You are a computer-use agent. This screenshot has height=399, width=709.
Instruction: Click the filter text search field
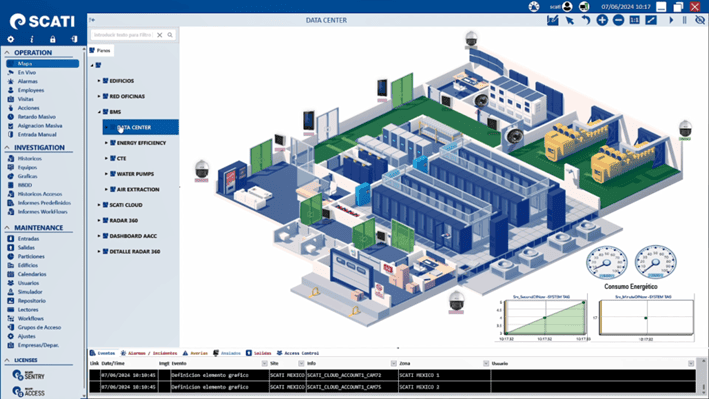click(122, 35)
